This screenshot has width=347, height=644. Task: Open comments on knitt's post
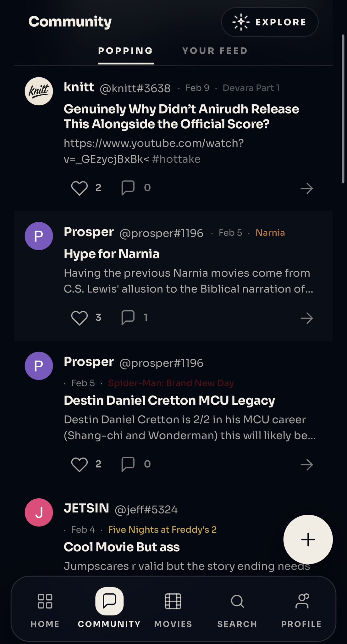pos(128,188)
